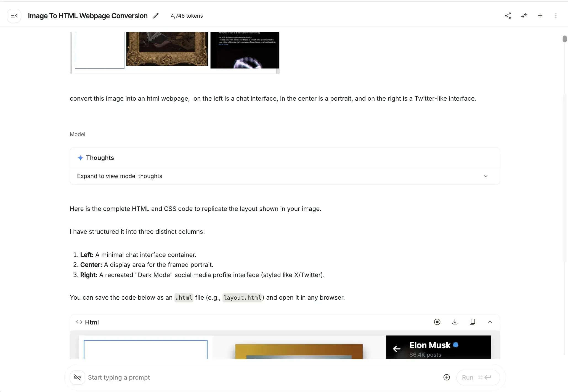This screenshot has width=568, height=392.
Task: Collapse the left navigation sidebar
Action: coord(14,16)
